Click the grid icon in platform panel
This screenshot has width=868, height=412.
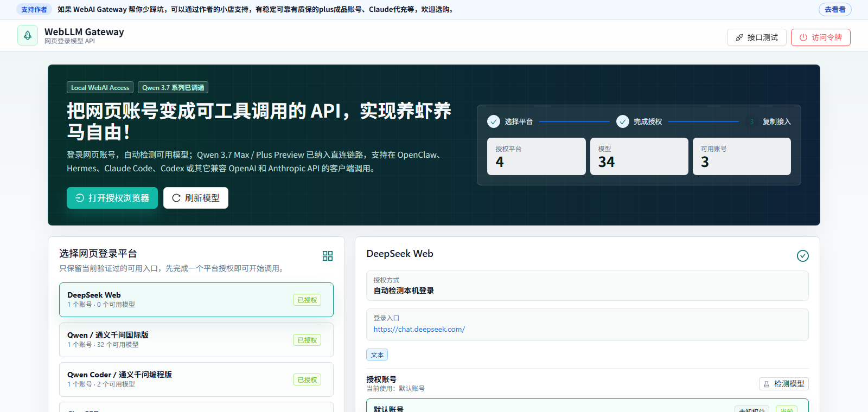328,256
